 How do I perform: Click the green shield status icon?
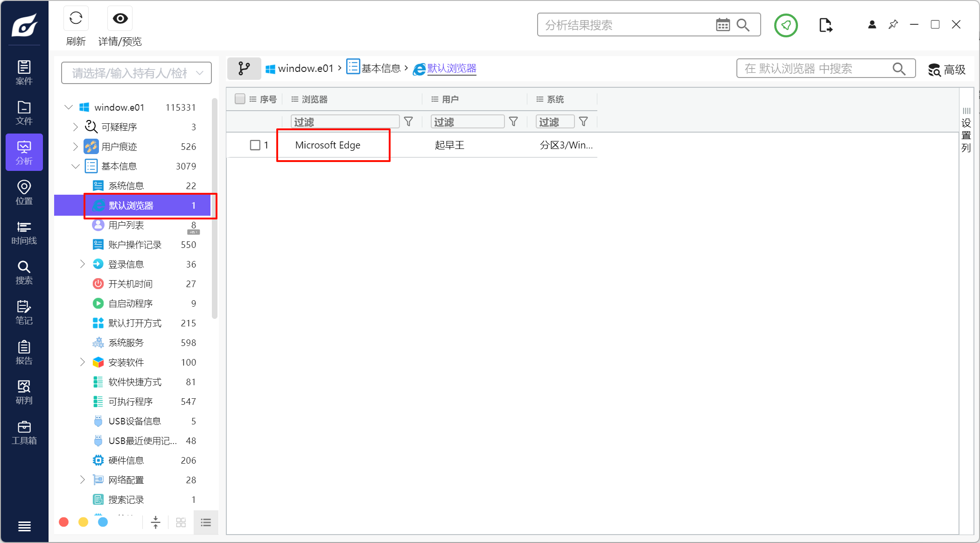(x=786, y=25)
